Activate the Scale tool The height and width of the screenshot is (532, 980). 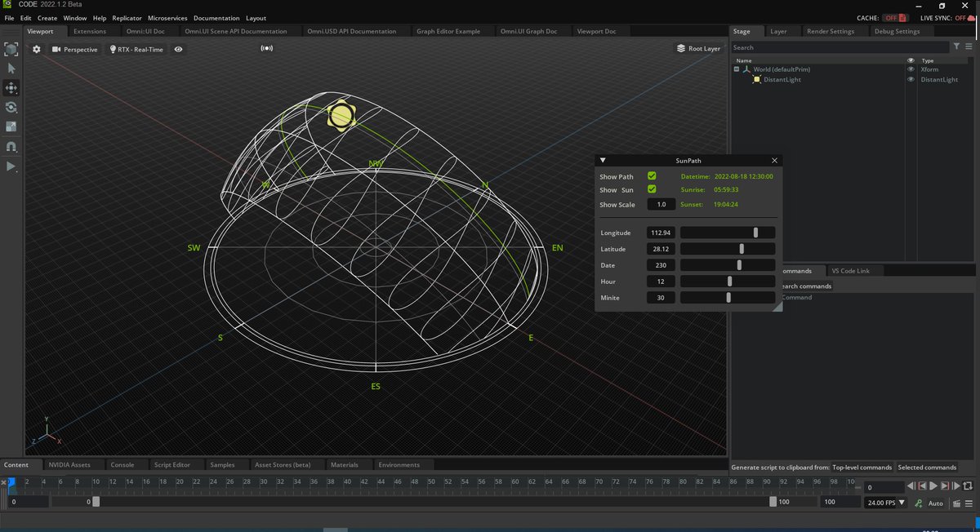click(11, 127)
